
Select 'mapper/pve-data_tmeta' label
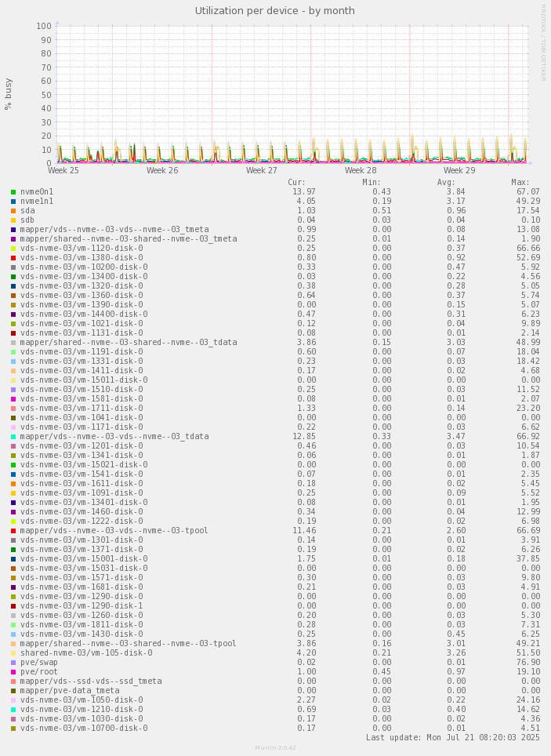[70, 690]
